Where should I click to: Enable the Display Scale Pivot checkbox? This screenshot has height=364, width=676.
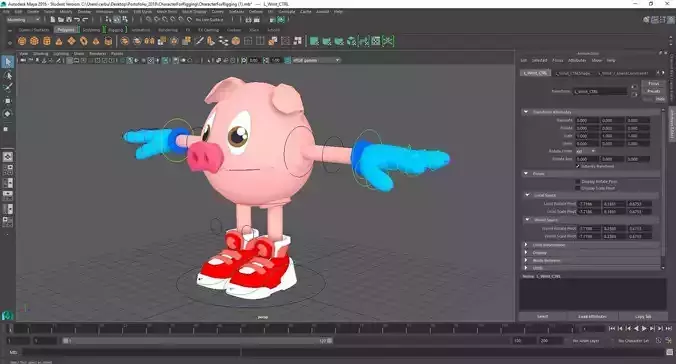(578, 188)
